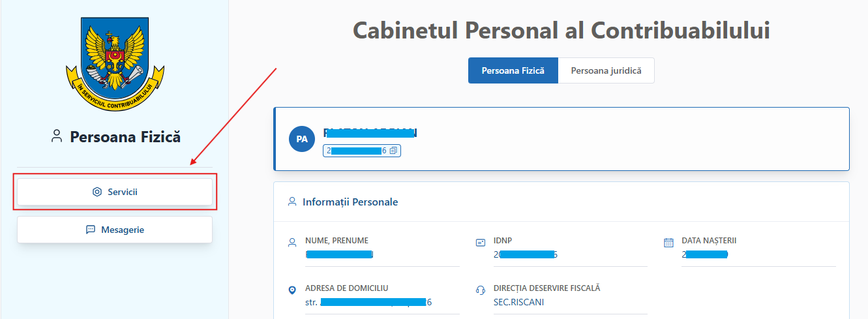The height and width of the screenshot is (319, 868).
Task: Click the chat bubble icon beside Mesagerie
Action: coord(91,230)
